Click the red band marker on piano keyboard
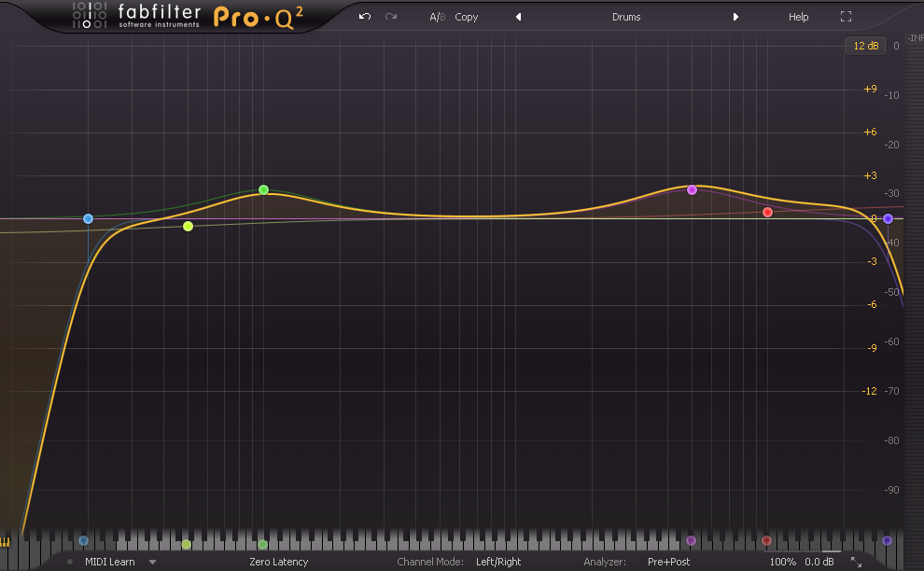Viewport: 924px width, 571px height. coord(766,540)
